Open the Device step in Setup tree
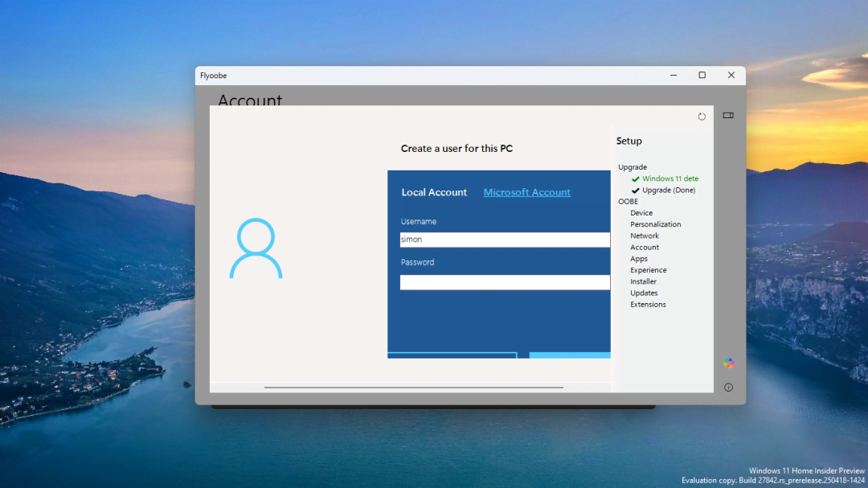This screenshot has height=488, width=868. 641,213
